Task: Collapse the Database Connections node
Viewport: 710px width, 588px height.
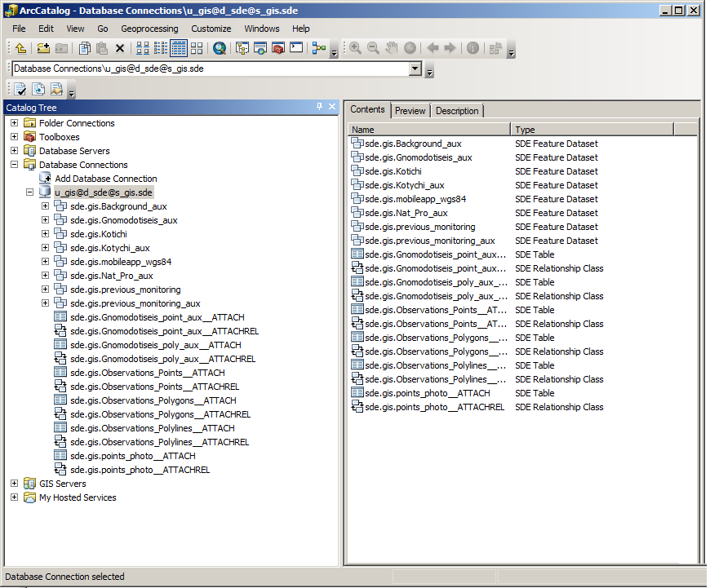Action: [15, 165]
